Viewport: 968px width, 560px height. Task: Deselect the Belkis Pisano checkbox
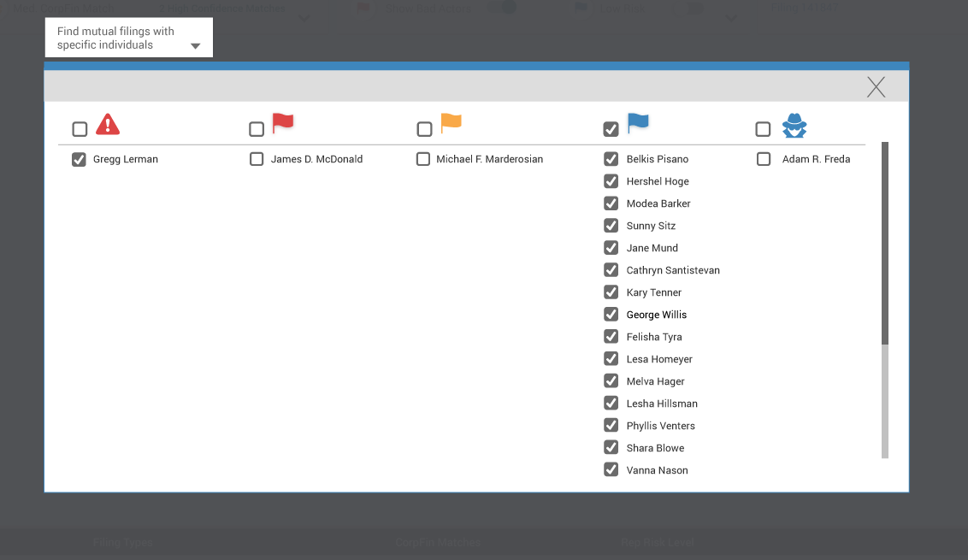(611, 159)
